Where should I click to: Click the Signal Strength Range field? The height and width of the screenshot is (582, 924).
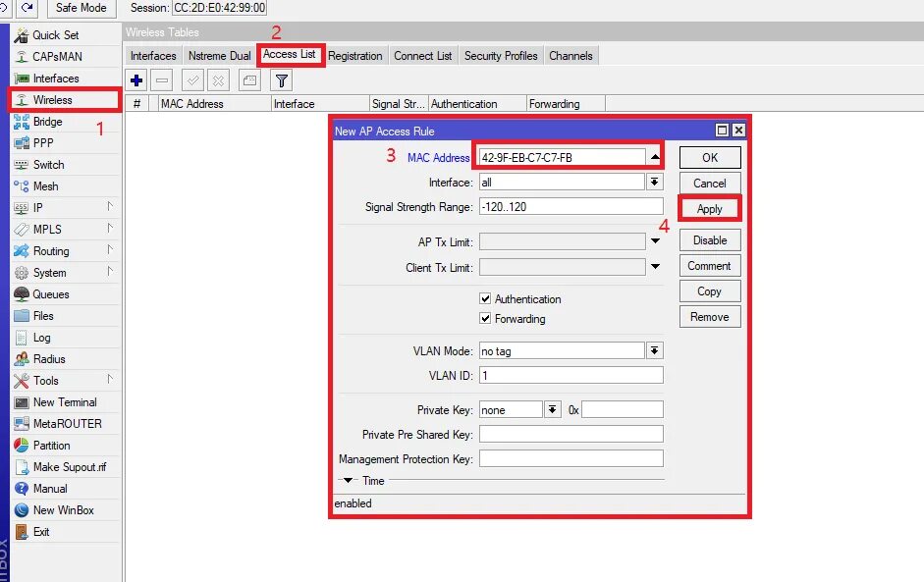[571, 207]
